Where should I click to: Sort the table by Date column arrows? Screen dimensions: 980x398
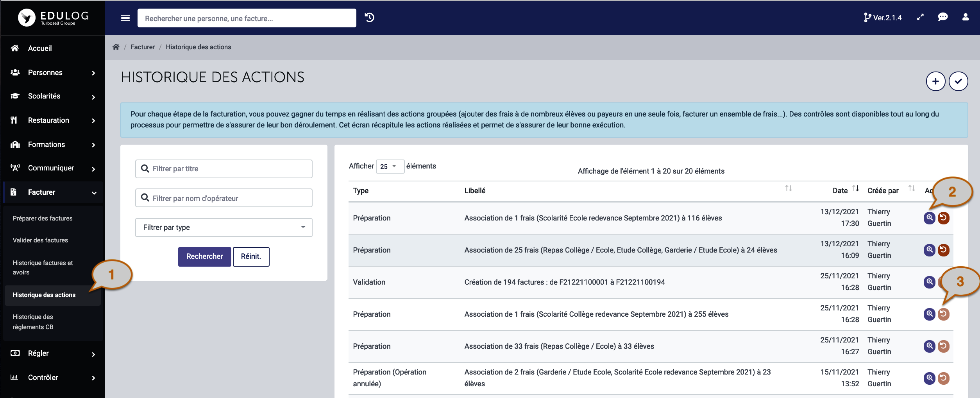tap(856, 188)
